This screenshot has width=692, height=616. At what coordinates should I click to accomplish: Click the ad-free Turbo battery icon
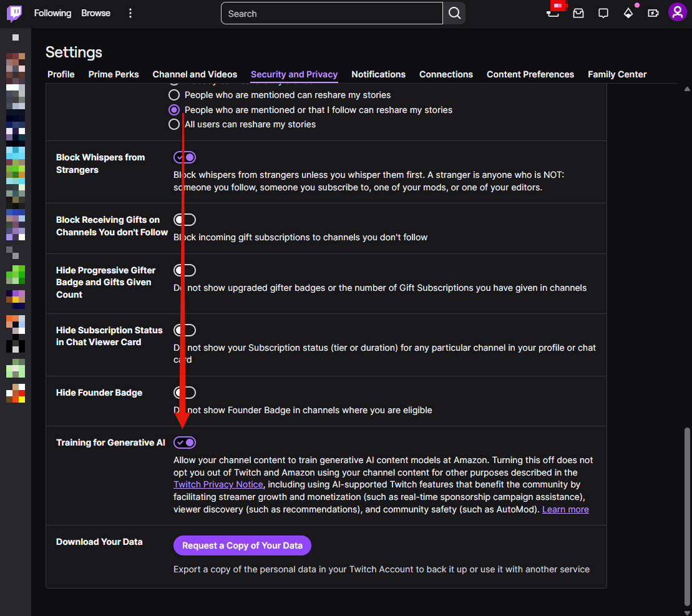pyautogui.click(x=653, y=13)
